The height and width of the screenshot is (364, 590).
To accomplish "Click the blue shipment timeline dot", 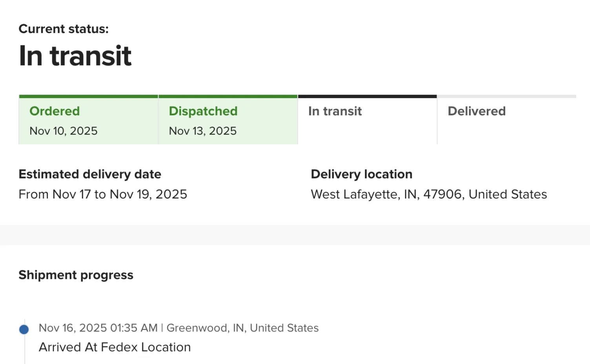I will coord(24,329).
